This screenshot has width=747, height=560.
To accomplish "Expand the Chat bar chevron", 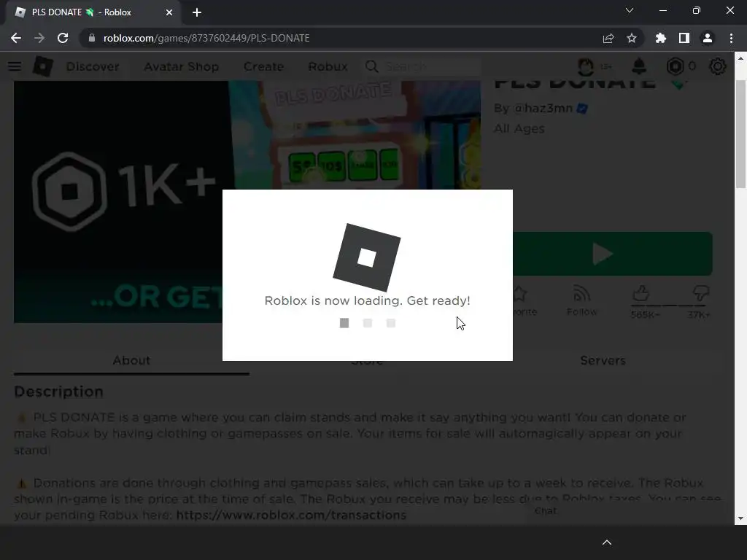I will pyautogui.click(x=607, y=542).
